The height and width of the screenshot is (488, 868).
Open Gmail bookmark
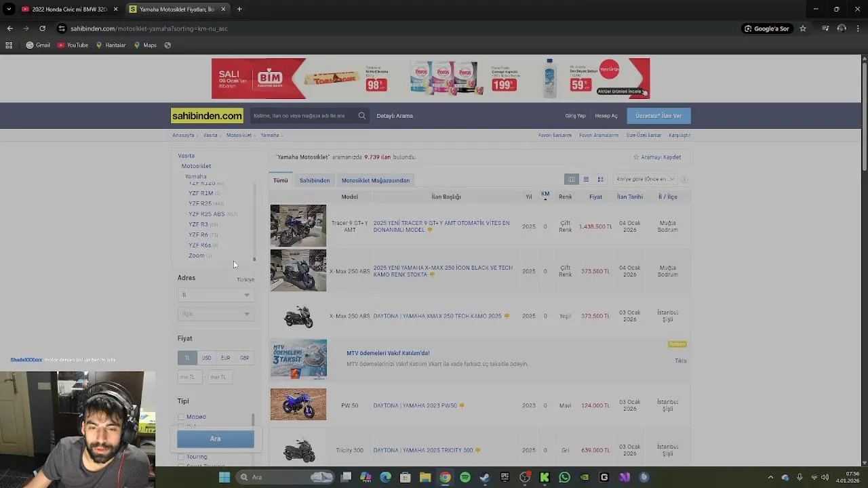pos(38,45)
